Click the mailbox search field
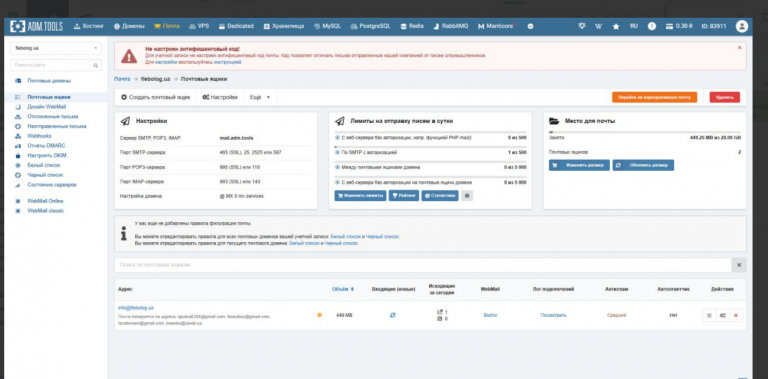The height and width of the screenshot is (379, 768). (423, 265)
